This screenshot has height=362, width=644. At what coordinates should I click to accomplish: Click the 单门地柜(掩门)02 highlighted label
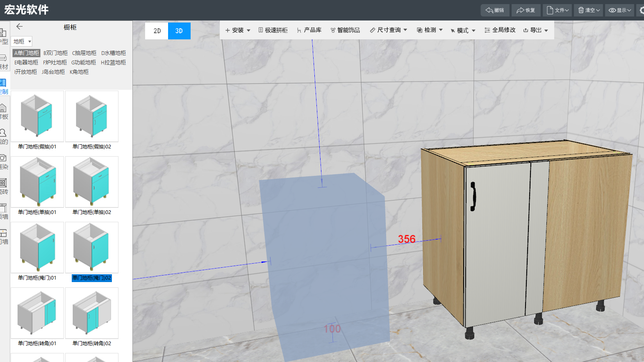point(92,278)
